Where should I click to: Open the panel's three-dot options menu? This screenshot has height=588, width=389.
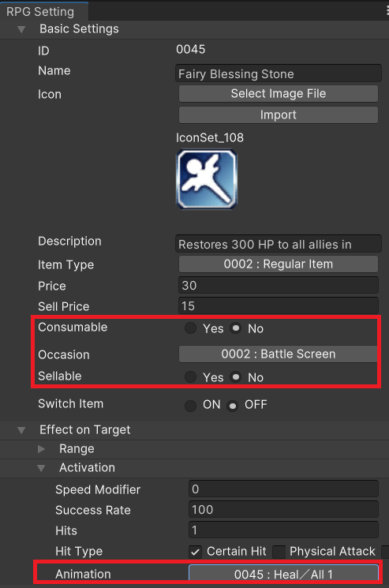(x=387, y=10)
